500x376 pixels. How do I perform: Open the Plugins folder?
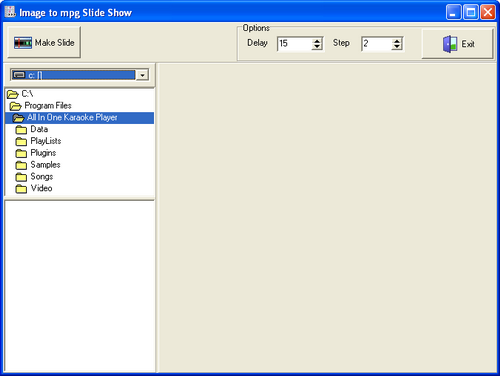coord(79,153)
